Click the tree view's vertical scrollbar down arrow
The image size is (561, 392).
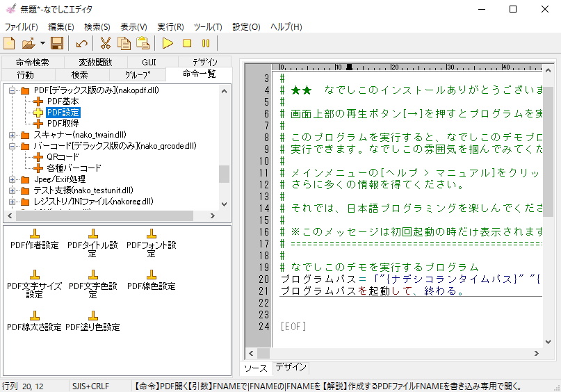225,204
